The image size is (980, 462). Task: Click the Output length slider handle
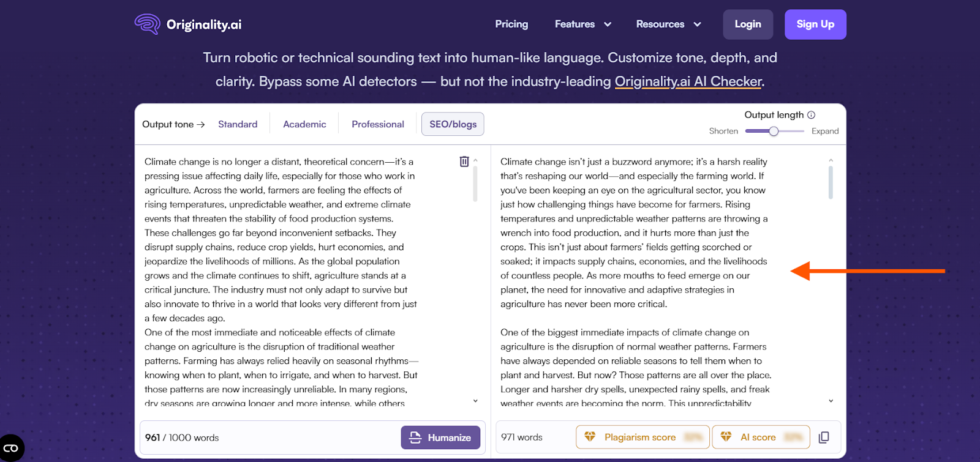(774, 131)
